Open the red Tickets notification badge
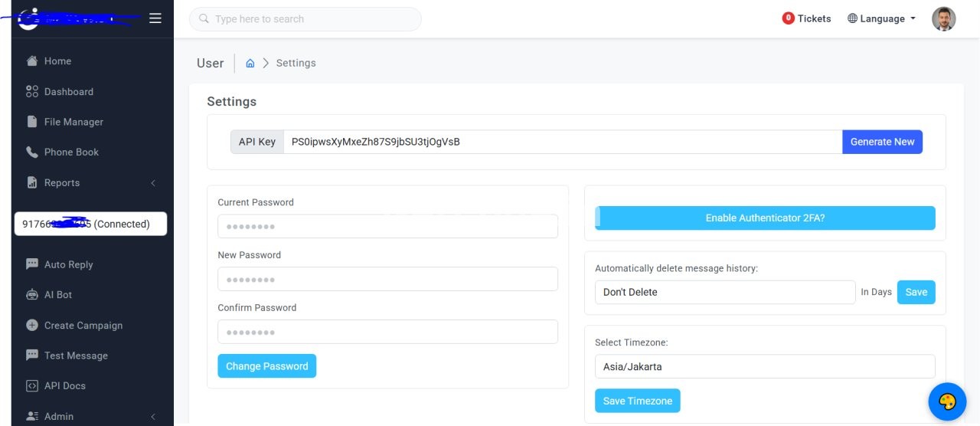980x426 pixels. (788, 18)
